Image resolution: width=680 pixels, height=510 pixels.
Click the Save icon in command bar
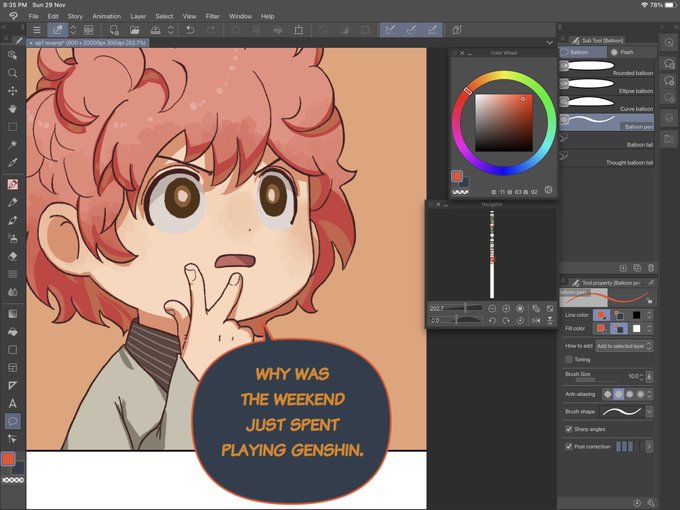point(155,30)
